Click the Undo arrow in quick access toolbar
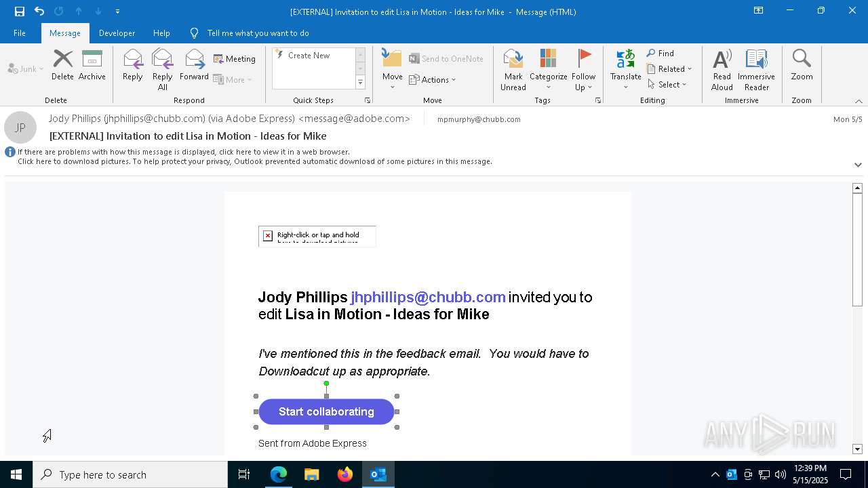Screen dimensions: 868x488 coord(39,11)
